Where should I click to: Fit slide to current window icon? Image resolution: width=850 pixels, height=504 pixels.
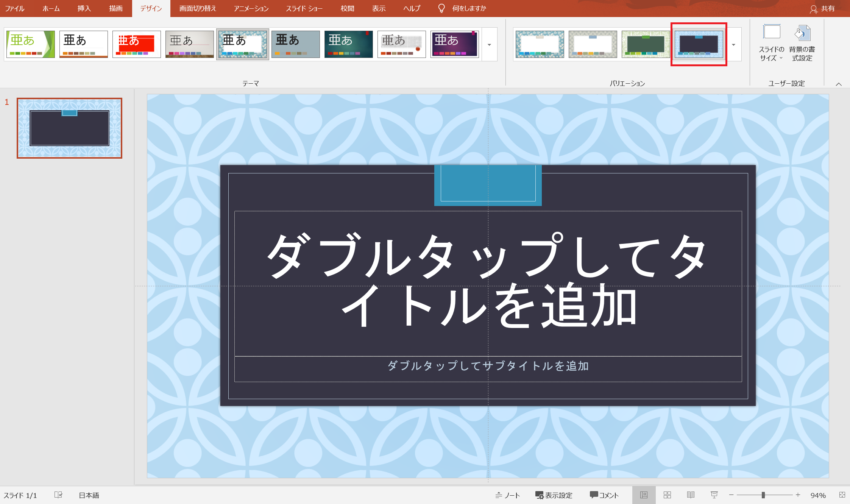coord(842,495)
